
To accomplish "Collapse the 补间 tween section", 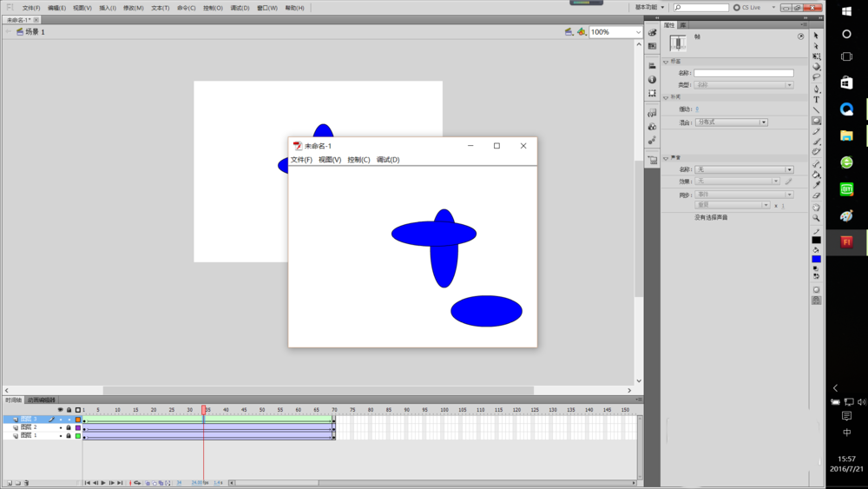I will [x=666, y=97].
